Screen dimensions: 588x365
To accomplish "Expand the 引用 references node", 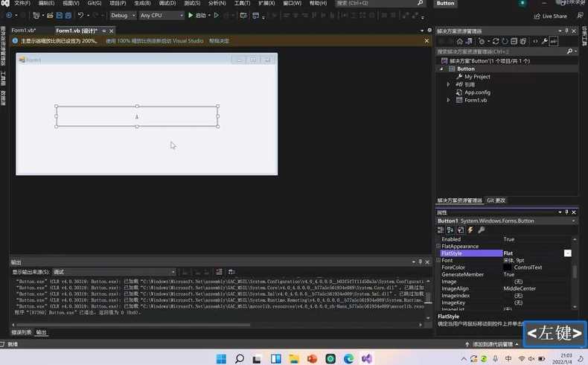I will click(449, 84).
